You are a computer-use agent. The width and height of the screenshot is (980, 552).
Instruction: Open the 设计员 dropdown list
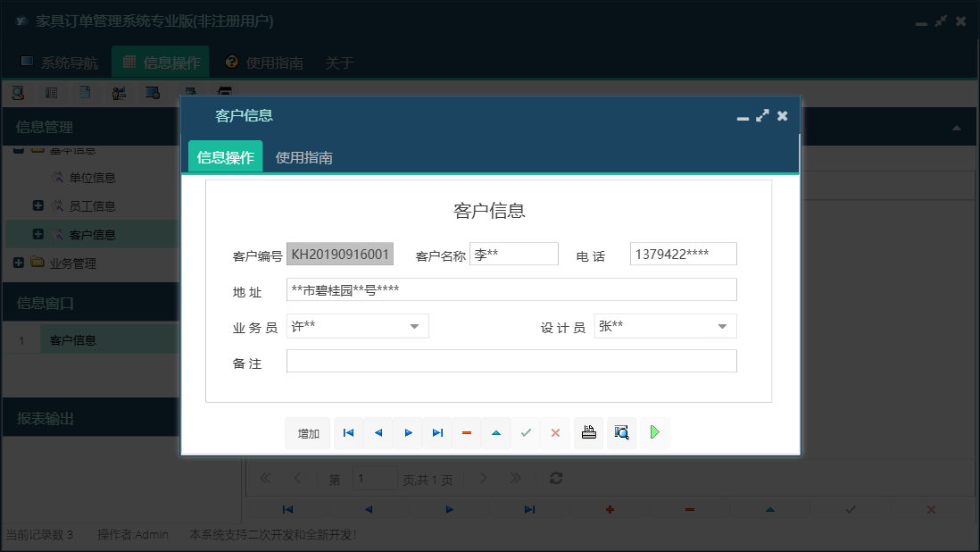pyautogui.click(x=724, y=325)
